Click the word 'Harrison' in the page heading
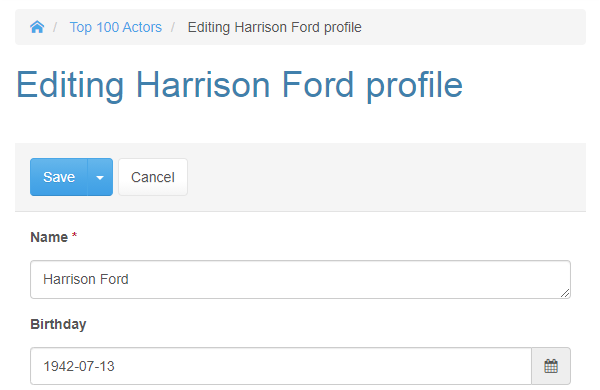The height and width of the screenshot is (390, 600). coord(203,85)
